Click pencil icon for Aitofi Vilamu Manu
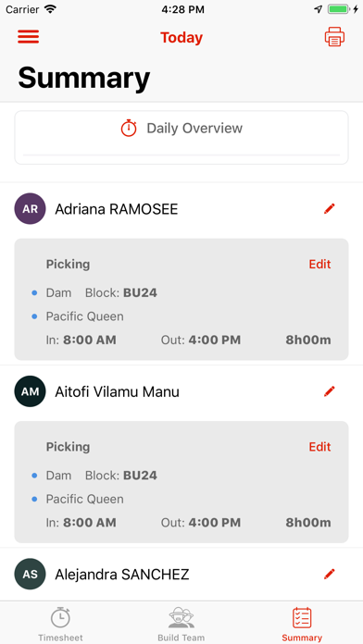This screenshot has height=644, width=363. [x=330, y=391]
